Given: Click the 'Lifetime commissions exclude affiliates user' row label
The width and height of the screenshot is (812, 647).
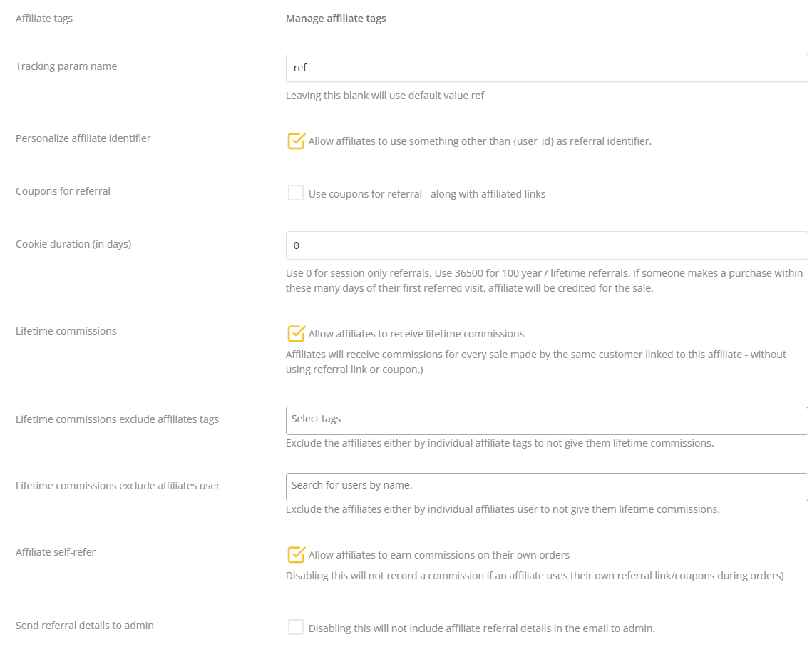Looking at the screenshot, I should coord(118,486).
